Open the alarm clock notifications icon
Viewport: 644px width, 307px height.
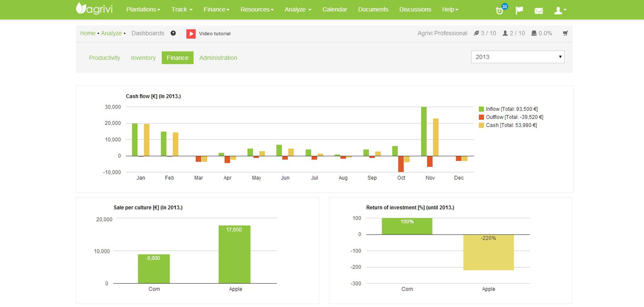499,11
